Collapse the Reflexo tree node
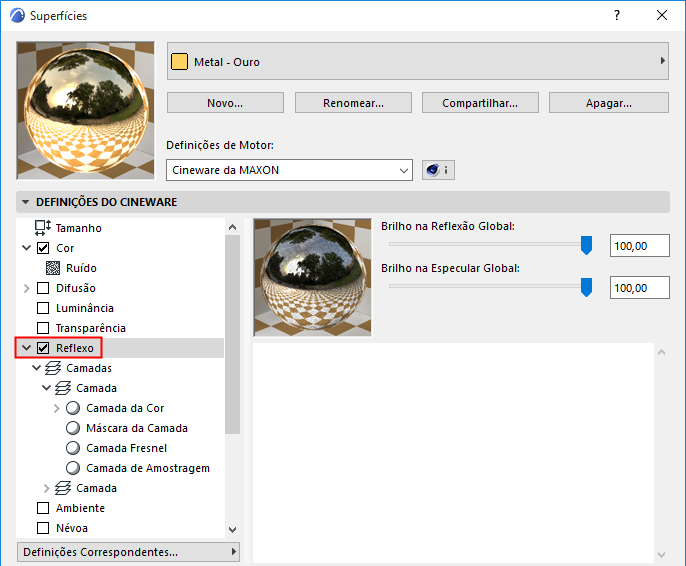686x566 pixels. click(27, 348)
